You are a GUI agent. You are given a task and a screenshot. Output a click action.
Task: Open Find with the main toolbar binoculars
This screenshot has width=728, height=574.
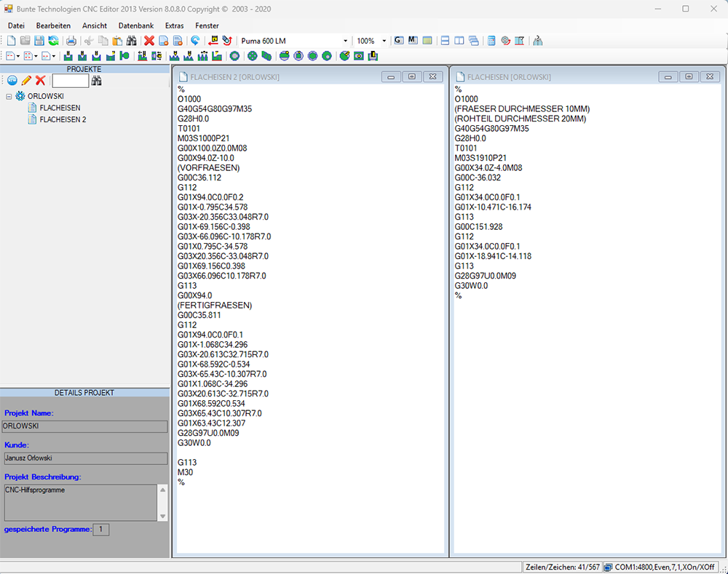pyautogui.click(x=131, y=41)
